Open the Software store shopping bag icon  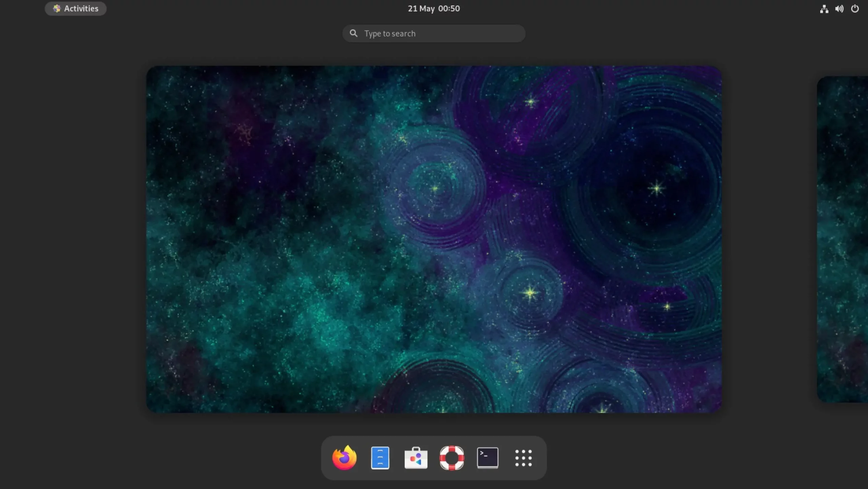(x=416, y=458)
